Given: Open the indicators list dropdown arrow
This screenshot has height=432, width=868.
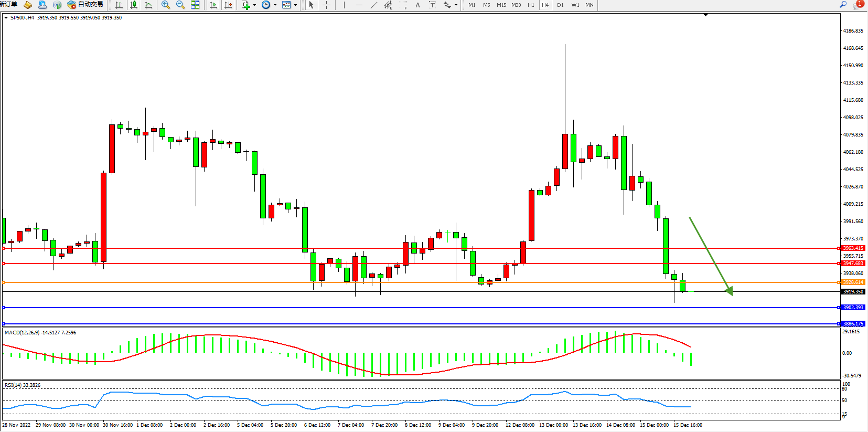Looking at the screenshot, I should [x=255, y=5].
